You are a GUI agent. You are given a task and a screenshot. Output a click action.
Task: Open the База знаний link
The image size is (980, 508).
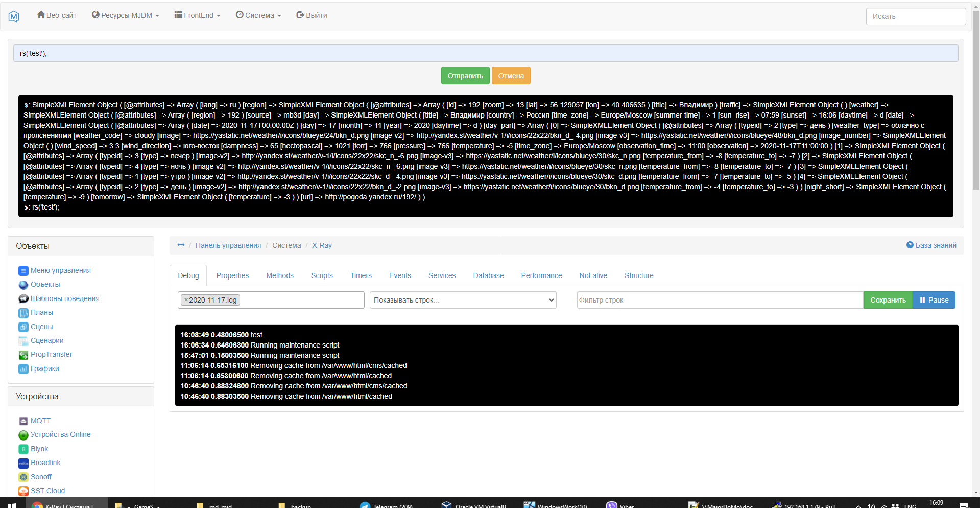point(931,245)
